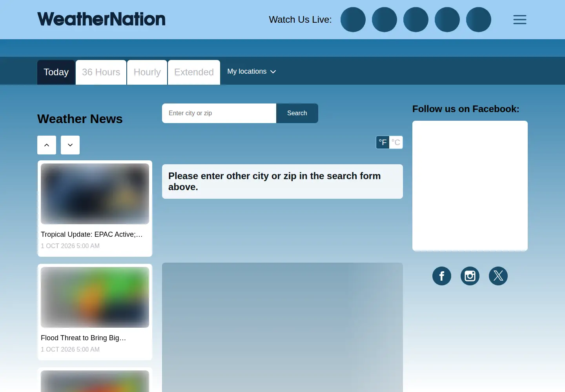Expand the My locations dropdown
The height and width of the screenshot is (392, 565).
pyautogui.click(x=252, y=71)
